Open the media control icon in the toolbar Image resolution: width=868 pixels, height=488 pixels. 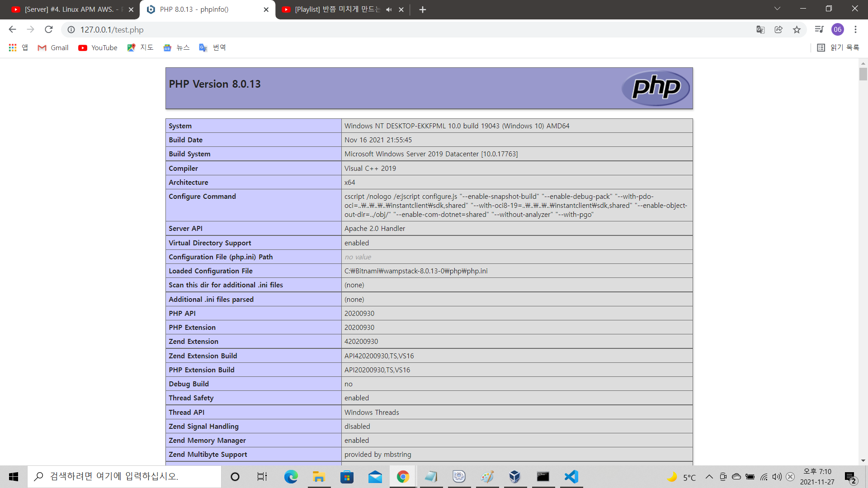point(819,29)
